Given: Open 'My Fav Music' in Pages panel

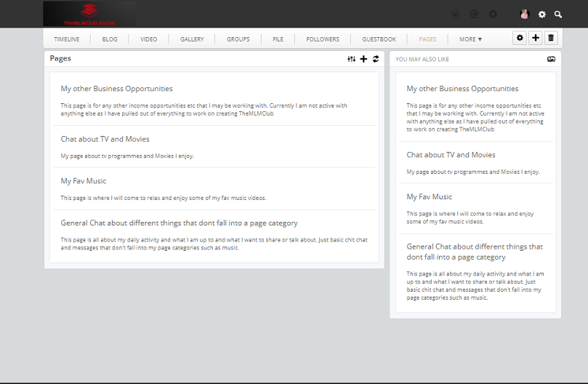Looking at the screenshot, I should [84, 181].
